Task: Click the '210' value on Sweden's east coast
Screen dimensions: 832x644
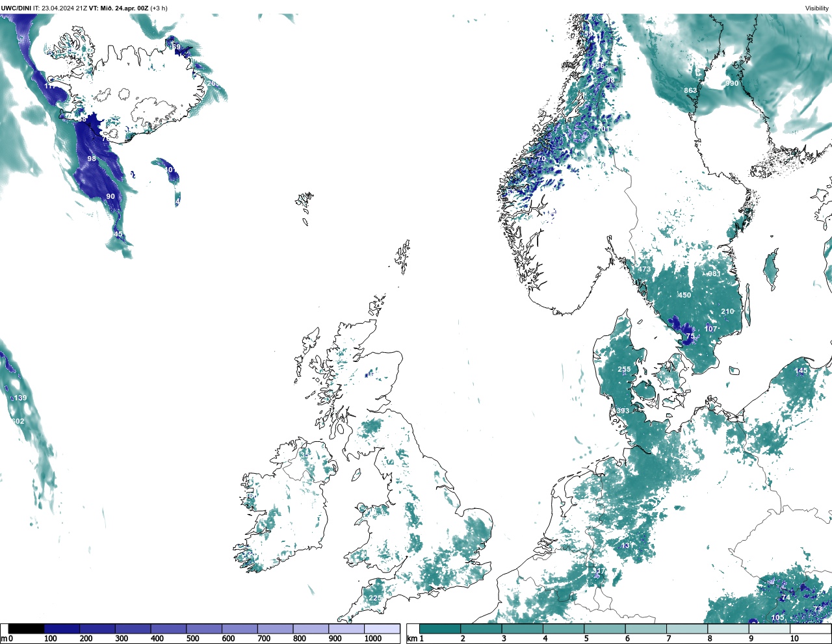Action: pyautogui.click(x=727, y=311)
